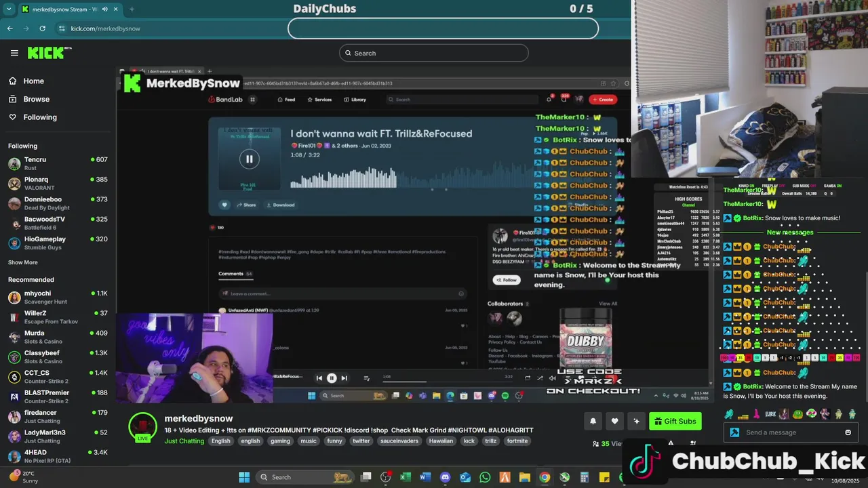This screenshot has height=488, width=868.
Task: Click browser back arrow
Action: (x=9, y=28)
